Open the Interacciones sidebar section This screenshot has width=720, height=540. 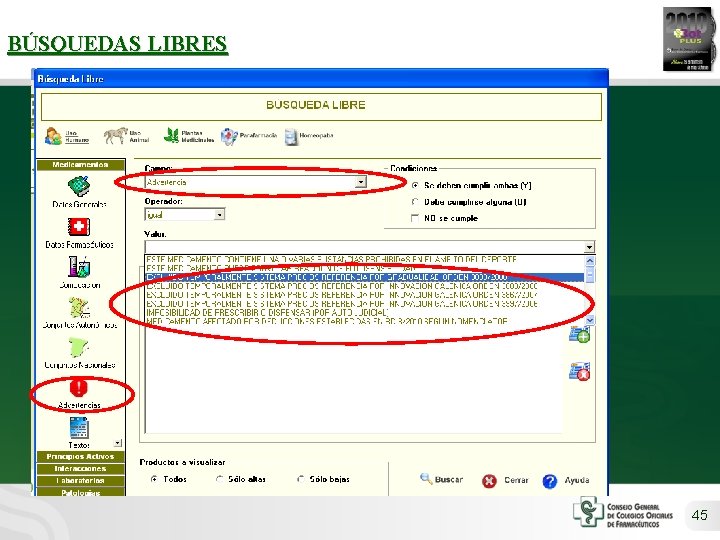tap(81, 469)
